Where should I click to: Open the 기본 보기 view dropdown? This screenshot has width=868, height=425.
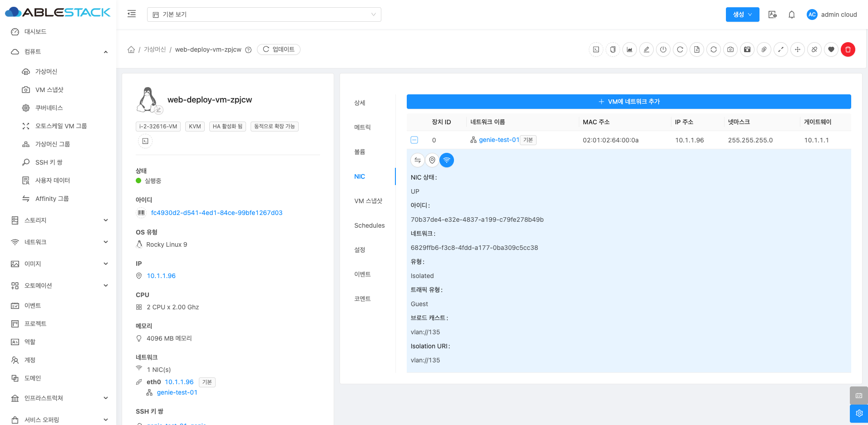(264, 15)
